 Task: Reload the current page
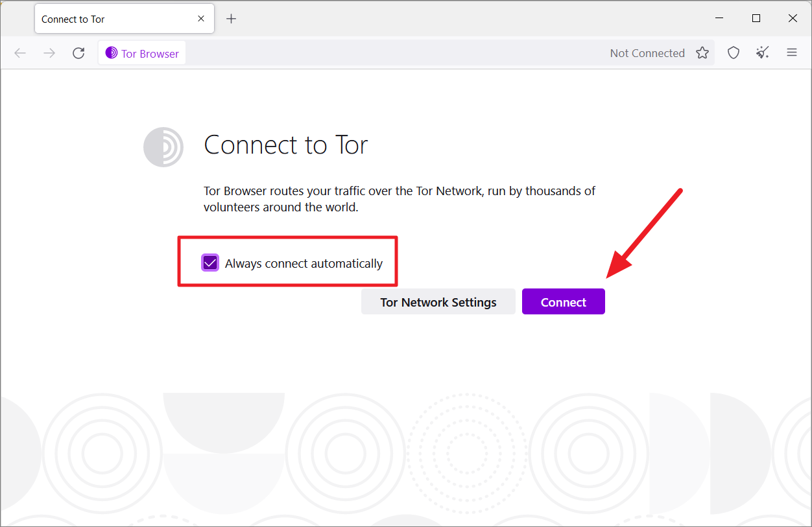click(78, 53)
